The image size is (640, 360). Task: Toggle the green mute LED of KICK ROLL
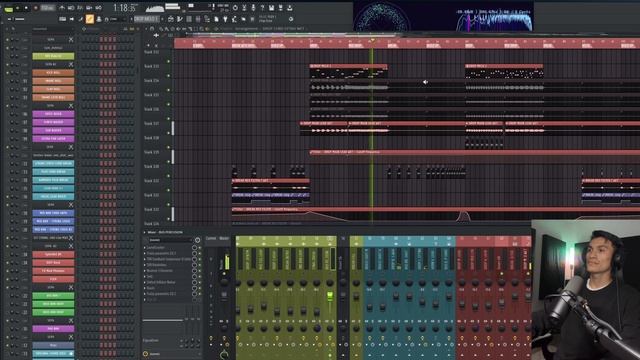(x=7, y=73)
